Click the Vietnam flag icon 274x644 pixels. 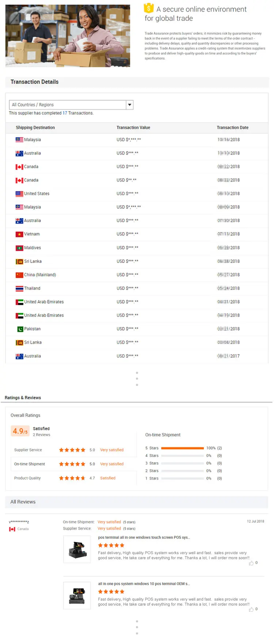tap(19, 234)
